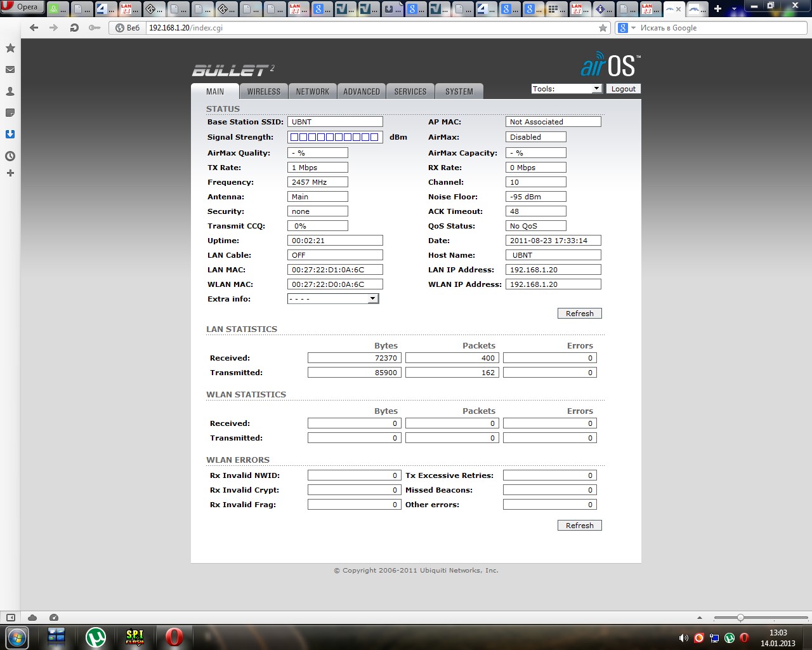This screenshot has width=812, height=650.
Task: Bookmark this page with the address bar star
Action: click(x=603, y=28)
